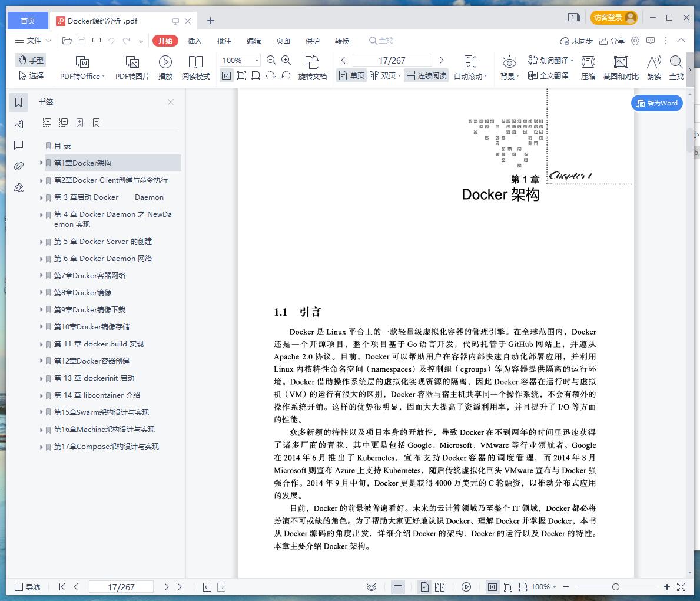Click 访客登录 guest login button
The height and width of the screenshot is (601, 700).
click(613, 18)
